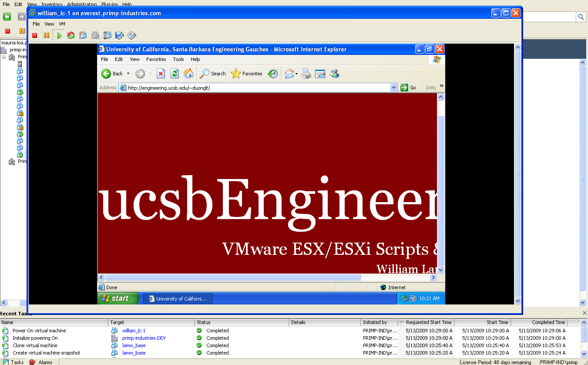Open View menu in VM console window
Viewport: 588px width, 365px height.
(49, 24)
